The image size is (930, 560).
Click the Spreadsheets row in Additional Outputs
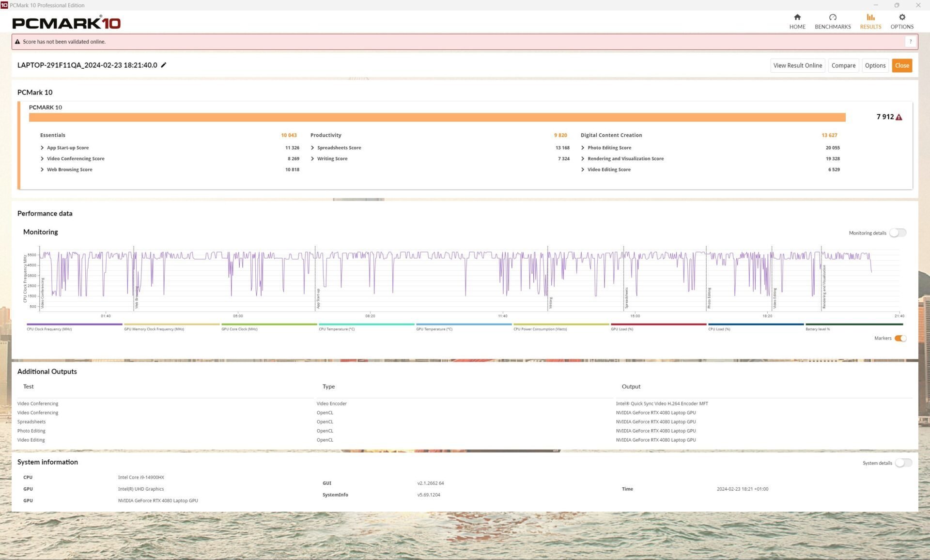coord(465,422)
